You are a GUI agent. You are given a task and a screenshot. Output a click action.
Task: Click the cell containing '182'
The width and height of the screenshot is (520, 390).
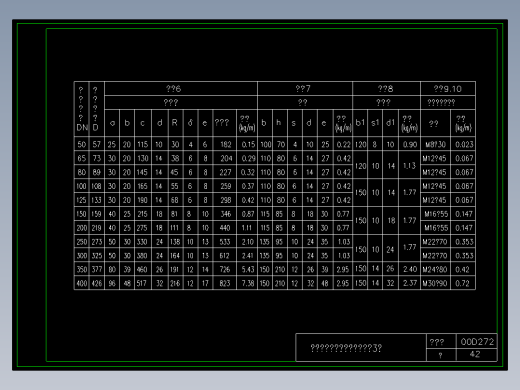(x=226, y=144)
